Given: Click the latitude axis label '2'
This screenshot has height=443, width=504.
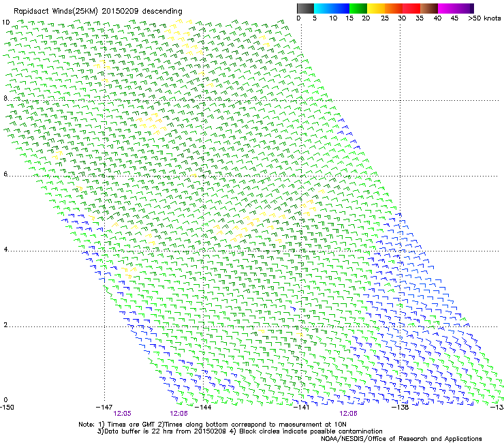Looking at the screenshot, I should click(5, 325).
